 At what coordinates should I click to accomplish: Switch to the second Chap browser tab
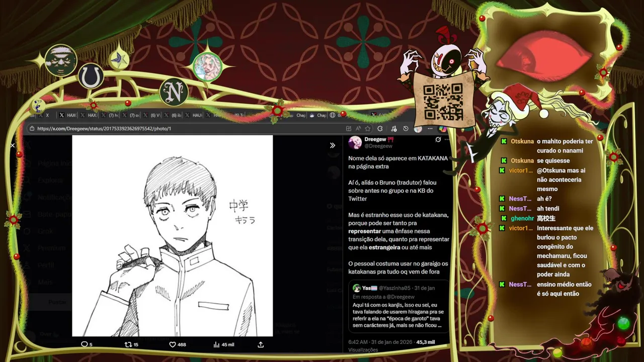(x=318, y=115)
